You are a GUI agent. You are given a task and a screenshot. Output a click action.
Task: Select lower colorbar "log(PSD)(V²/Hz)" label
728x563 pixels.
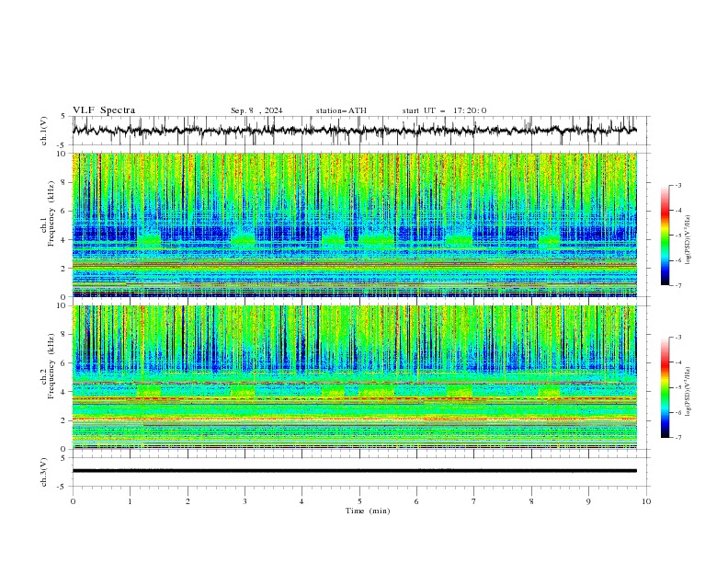coord(688,392)
